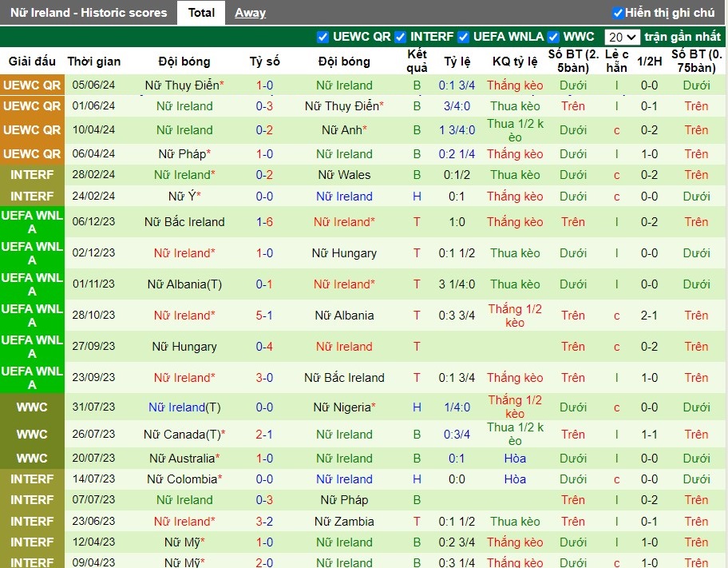The image size is (728, 568).
Task: Open the 20 recent matches dropdown
Action: [622, 37]
